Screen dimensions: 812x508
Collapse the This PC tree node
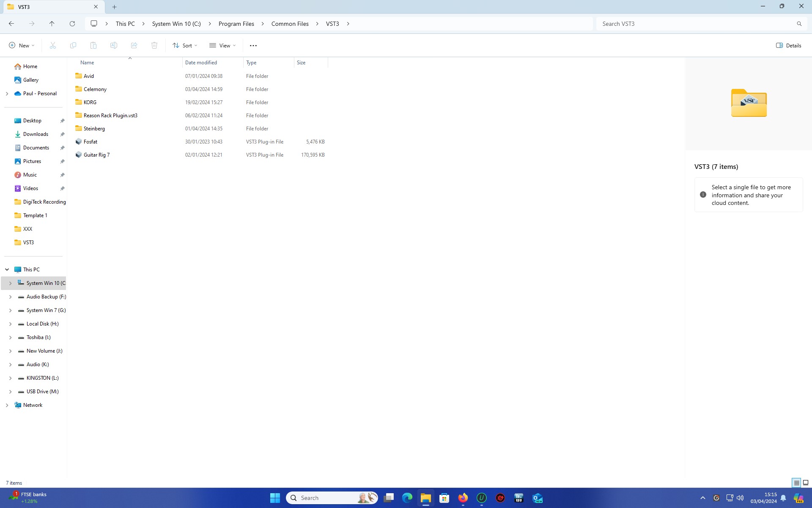click(7, 270)
